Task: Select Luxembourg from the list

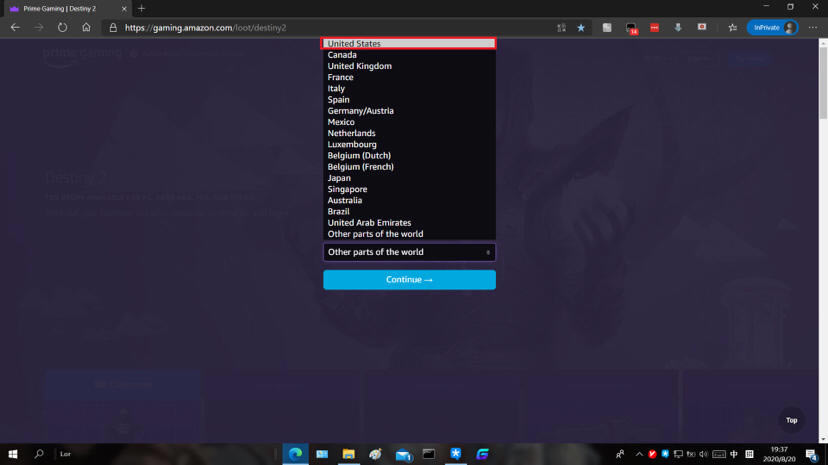Action: click(409, 144)
